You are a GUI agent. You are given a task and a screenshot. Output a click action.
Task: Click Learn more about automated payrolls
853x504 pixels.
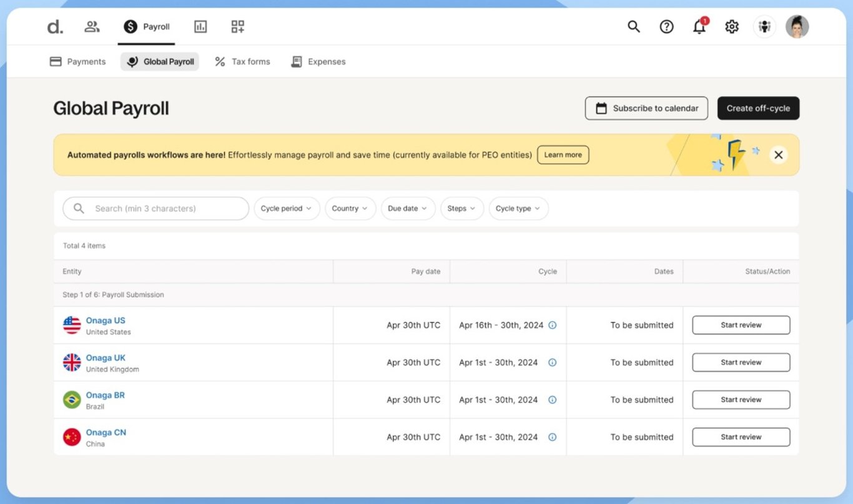click(562, 155)
